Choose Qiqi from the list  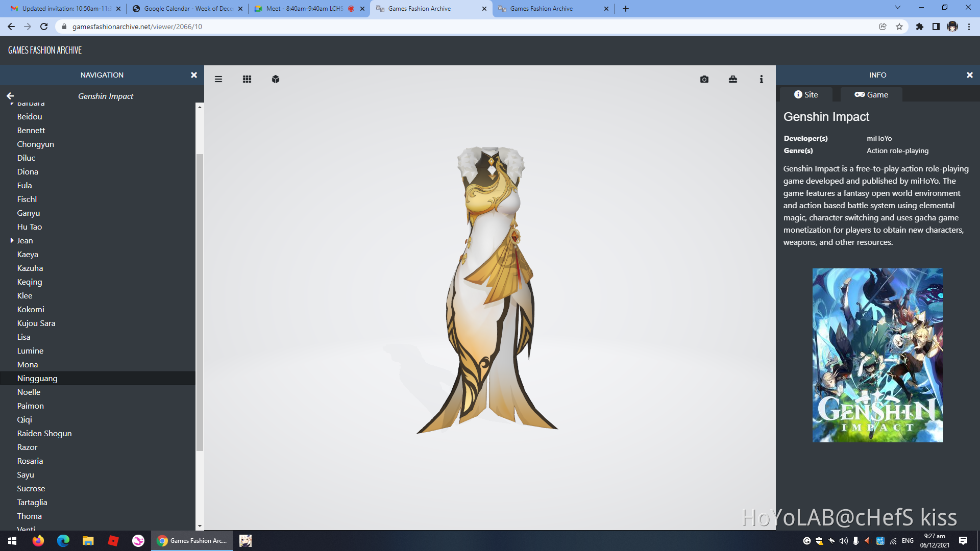pyautogui.click(x=24, y=420)
